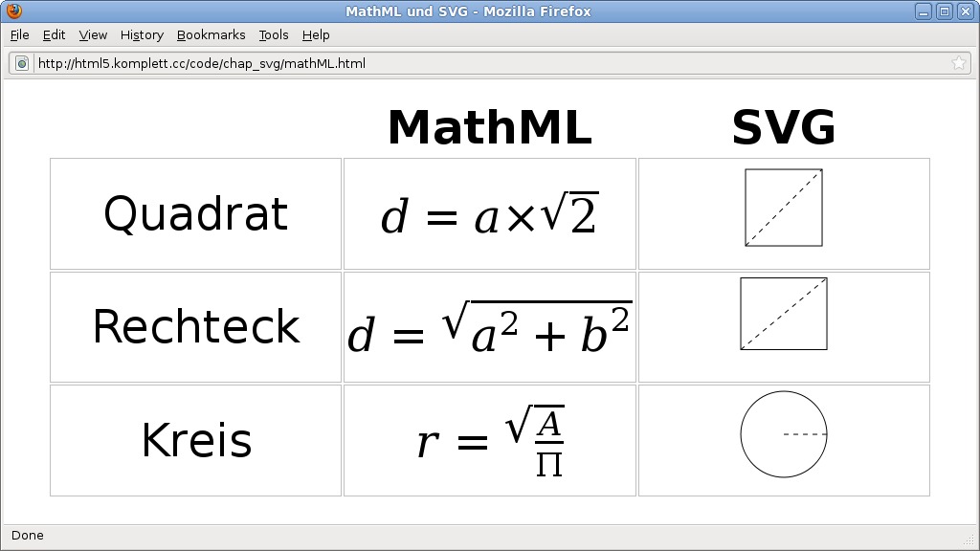Screen dimensions: 980x551
Task: Click the Kreis radius formula
Action: pos(490,441)
